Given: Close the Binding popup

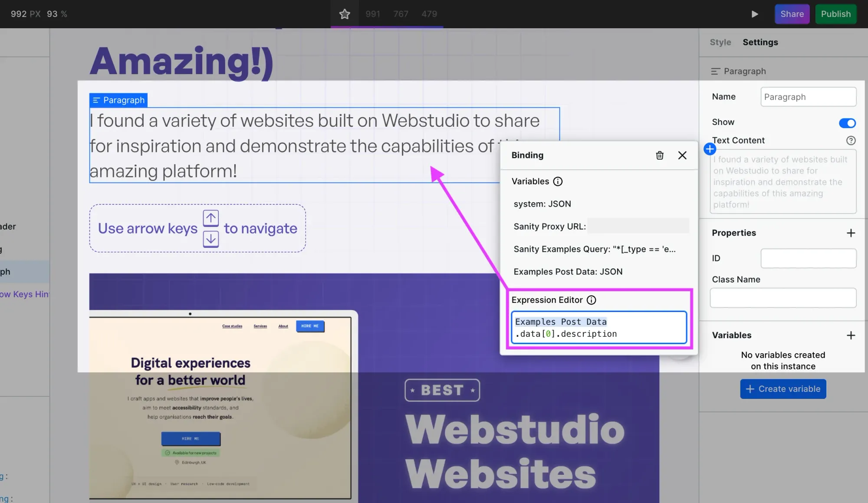Looking at the screenshot, I should [x=682, y=155].
